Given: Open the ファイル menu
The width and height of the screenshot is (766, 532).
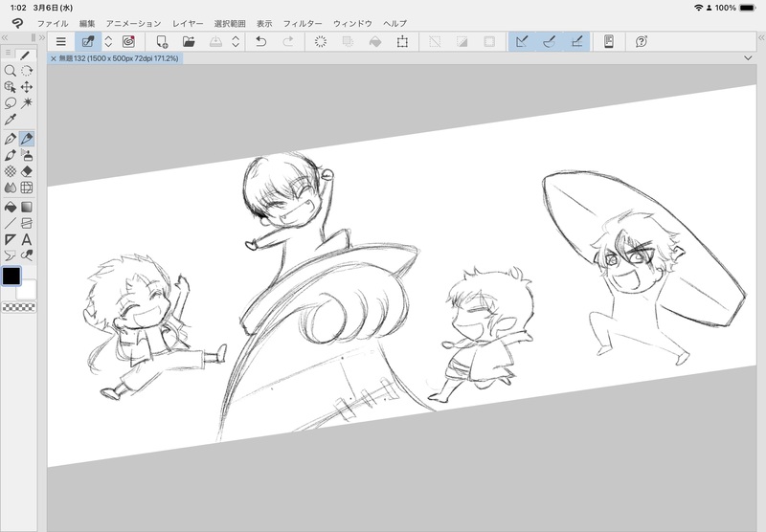Looking at the screenshot, I should tap(53, 23).
